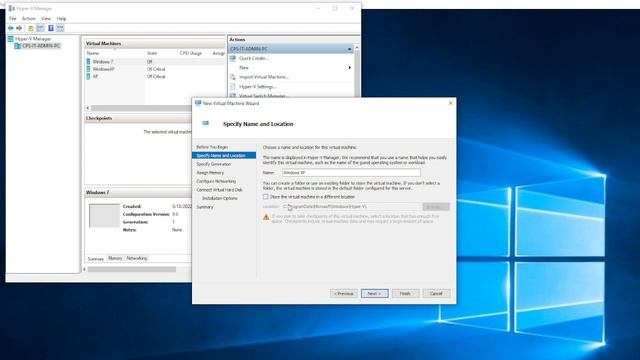Open the View menu
Viewport: 640px width, 360px height.
tap(46, 19)
